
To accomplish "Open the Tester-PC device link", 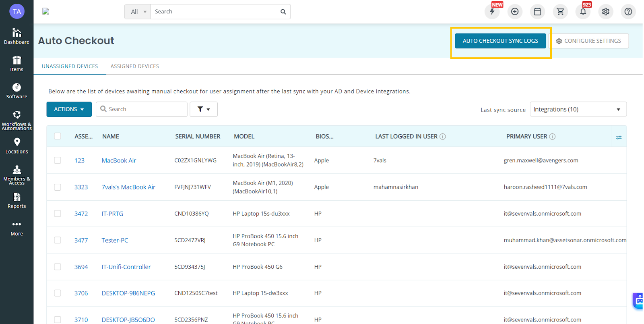I will 115,240.
